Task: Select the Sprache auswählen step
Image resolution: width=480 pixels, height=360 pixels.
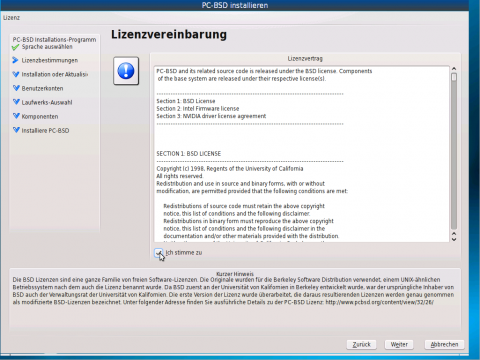Action: [47, 47]
